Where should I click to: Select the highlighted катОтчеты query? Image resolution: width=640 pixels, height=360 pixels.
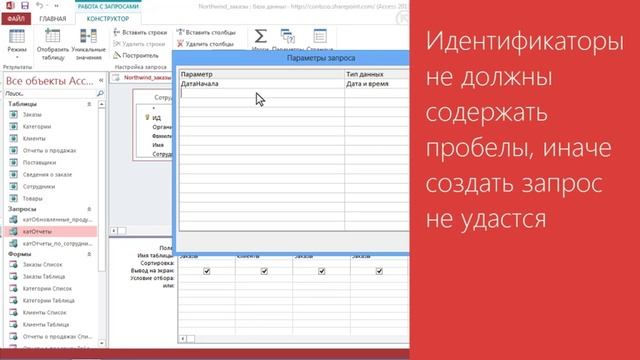coord(51,231)
